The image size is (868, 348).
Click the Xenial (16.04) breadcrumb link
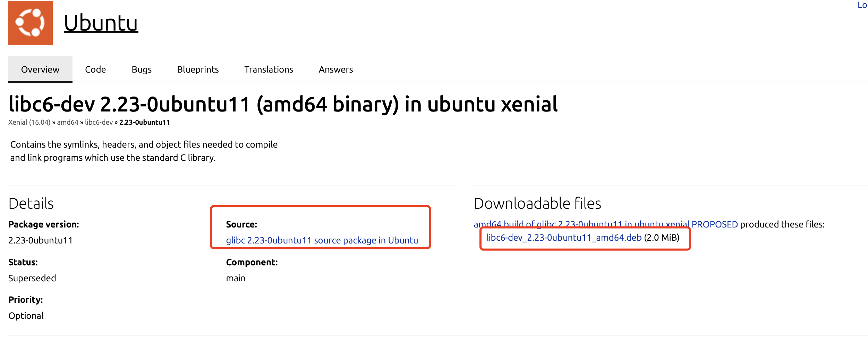click(x=29, y=122)
